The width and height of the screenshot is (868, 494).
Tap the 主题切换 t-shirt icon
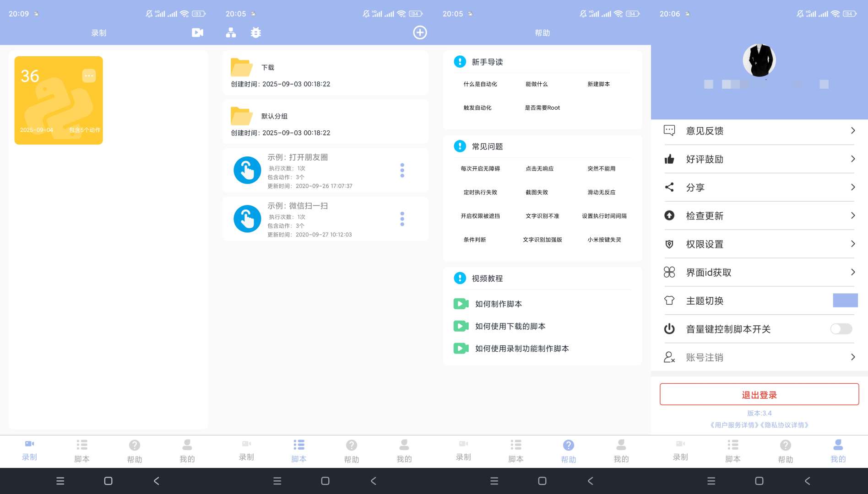point(669,301)
